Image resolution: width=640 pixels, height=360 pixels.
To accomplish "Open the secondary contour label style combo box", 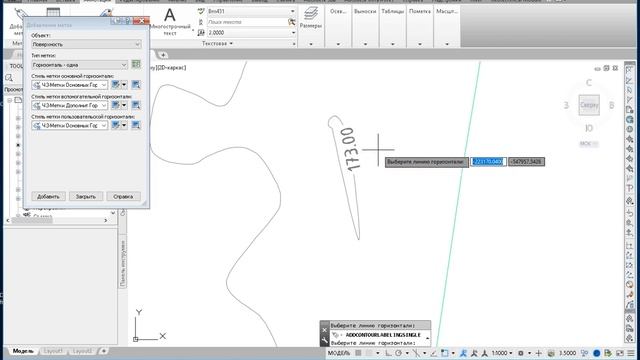I will tap(70, 105).
